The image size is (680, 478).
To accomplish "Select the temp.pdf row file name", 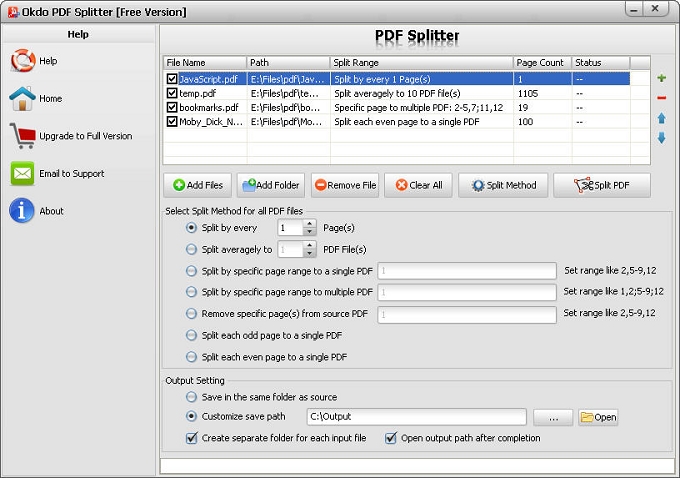I will [x=198, y=93].
